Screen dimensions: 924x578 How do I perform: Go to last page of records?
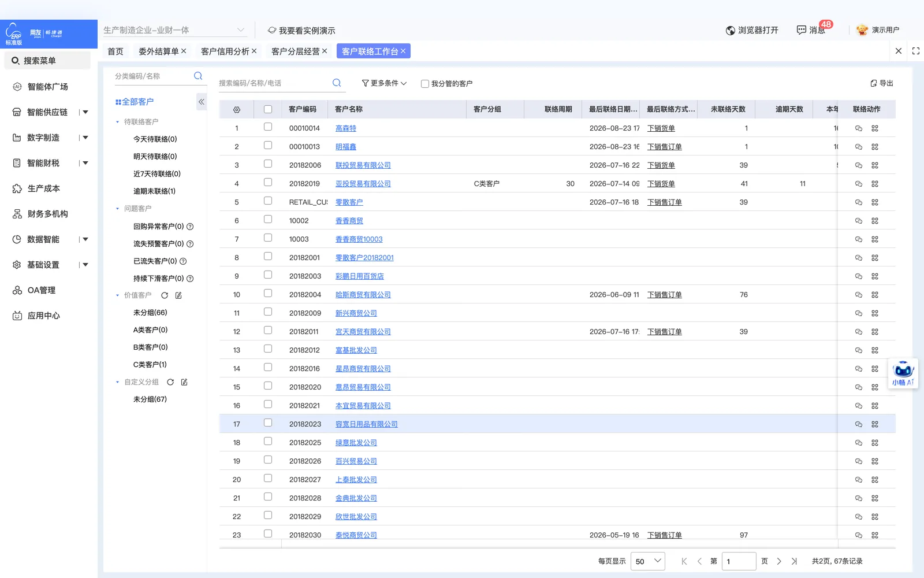[x=794, y=561]
